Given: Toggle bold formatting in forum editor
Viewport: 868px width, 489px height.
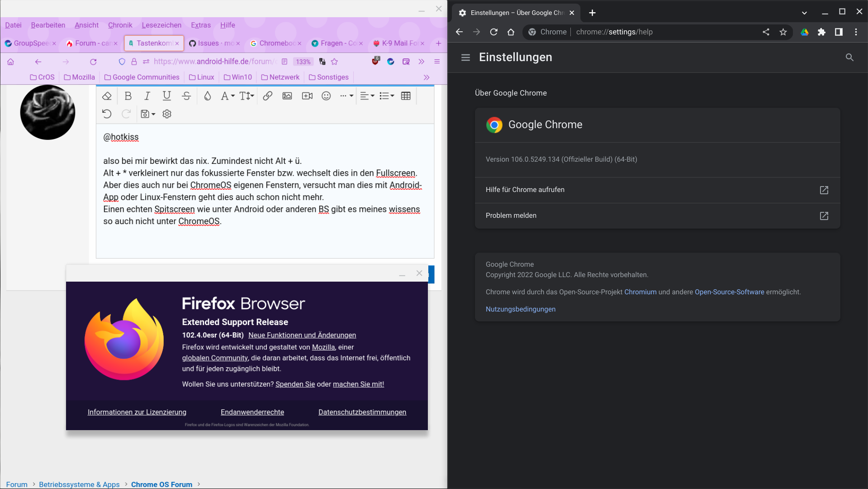Looking at the screenshot, I should pyautogui.click(x=128, y=96).
